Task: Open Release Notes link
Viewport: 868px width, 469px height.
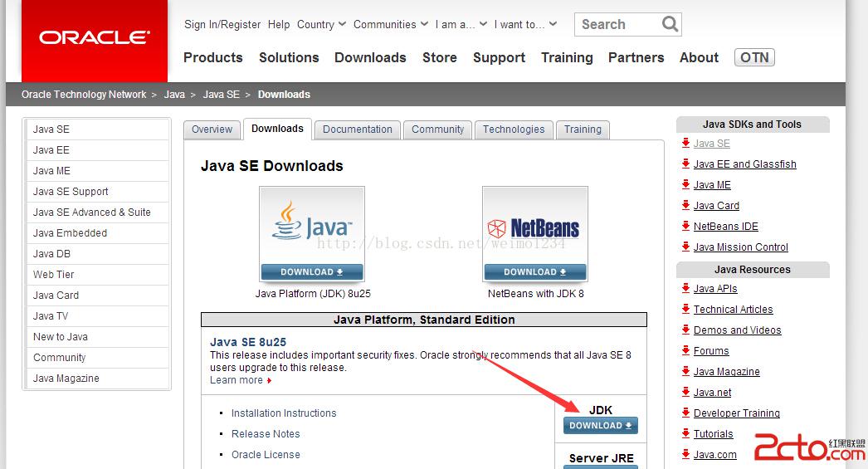Action: pos(266,434)
